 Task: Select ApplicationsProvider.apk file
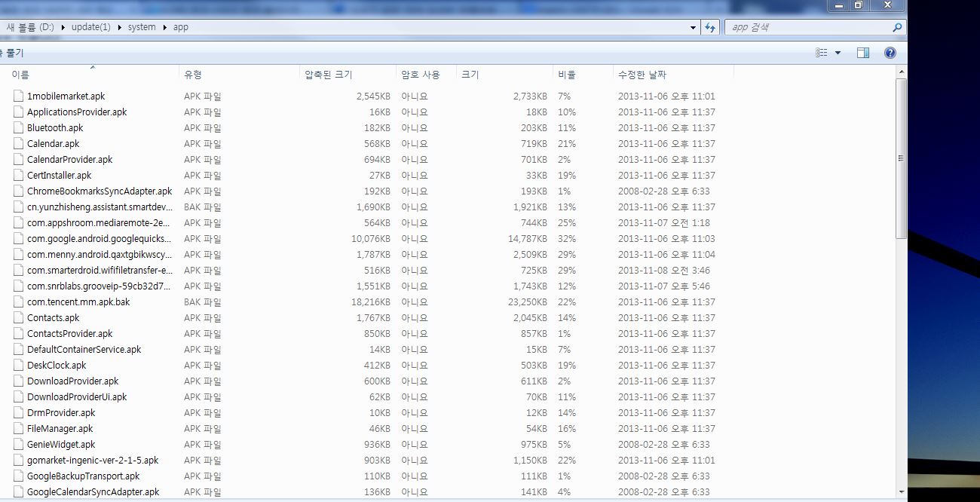click(77, 112)
